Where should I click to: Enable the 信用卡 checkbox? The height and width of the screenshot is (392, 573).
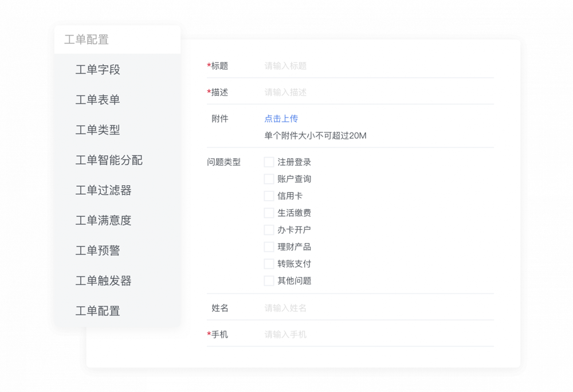coord(269,196)
